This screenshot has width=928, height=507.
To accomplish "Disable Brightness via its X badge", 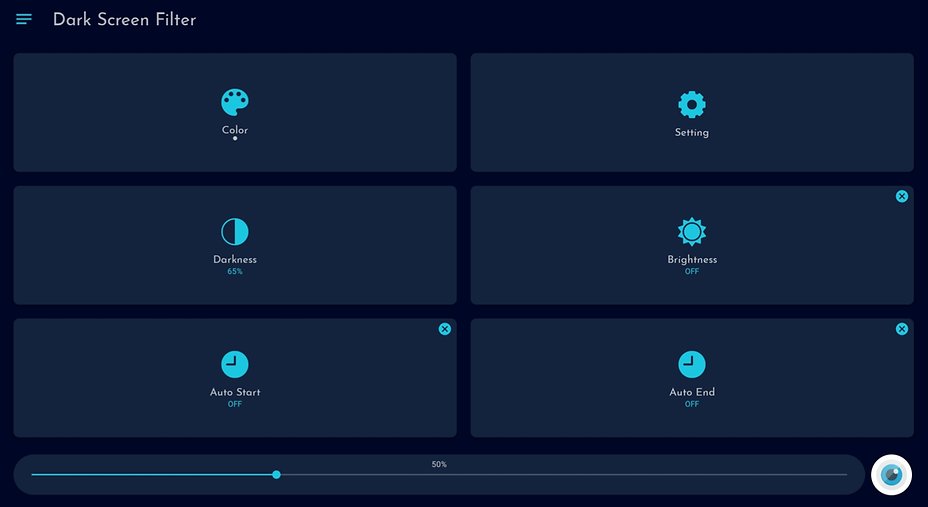I will (902, 196).
